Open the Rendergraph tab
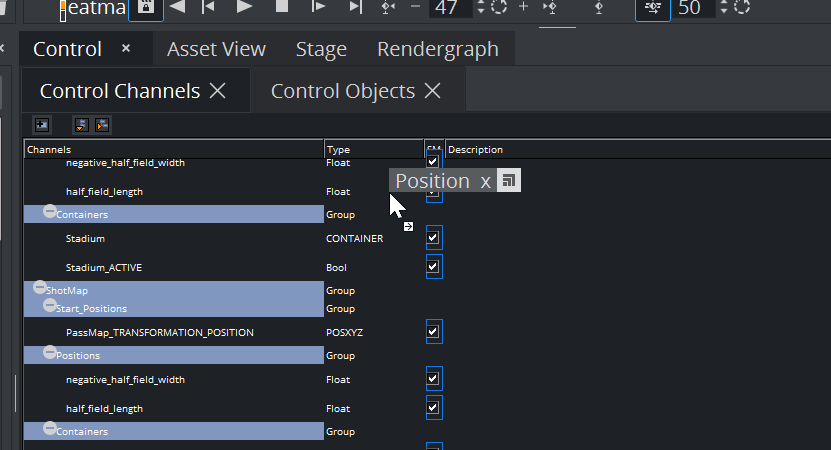This screenshot has width=831, height=450. (437, 49)
